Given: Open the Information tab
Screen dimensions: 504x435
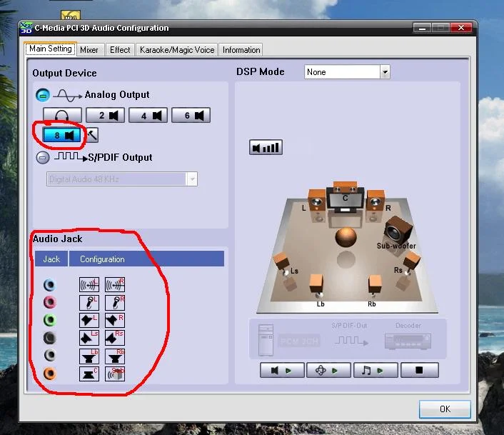Looking at the screenshot, I should click(x=241, y=50).
